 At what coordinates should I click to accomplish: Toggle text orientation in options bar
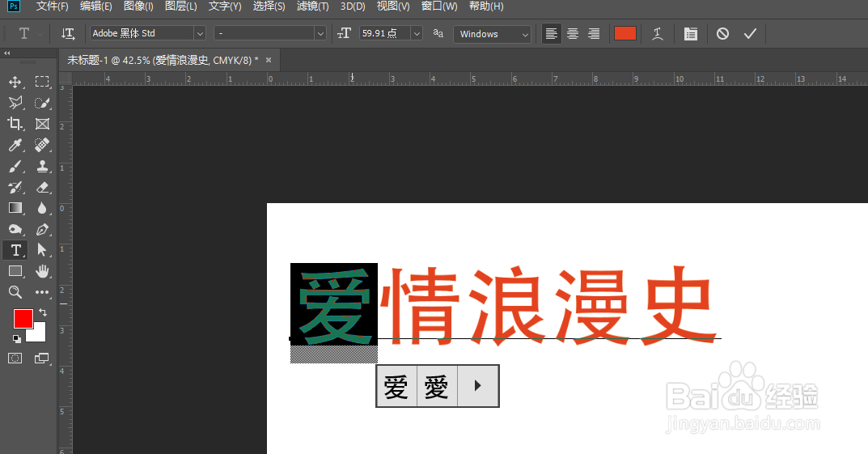pyautogui.click(x=68, y=34)
